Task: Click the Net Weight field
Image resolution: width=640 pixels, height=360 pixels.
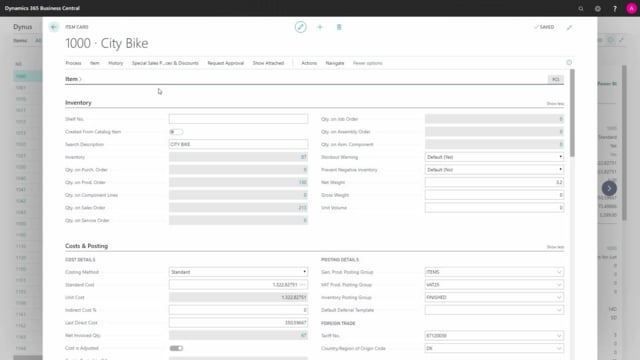Action: click(x=494, y=182)
